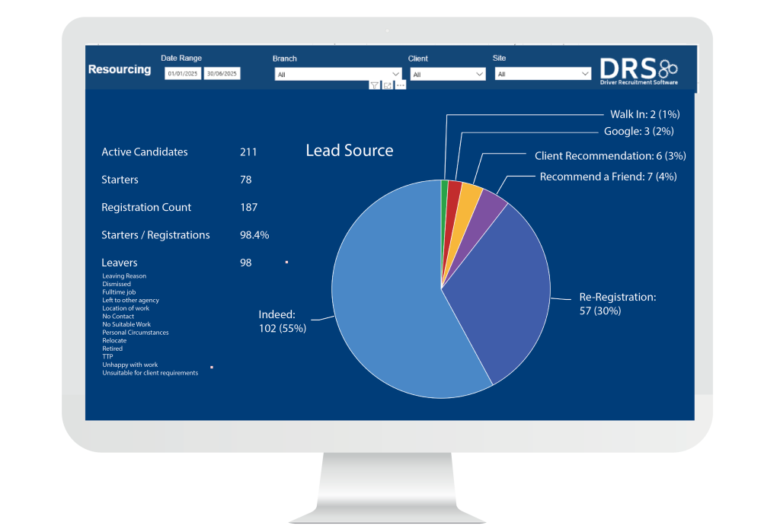The image size is (780, 532).
Task: Click the Starters value 78
Action: (x=246, y=180)
